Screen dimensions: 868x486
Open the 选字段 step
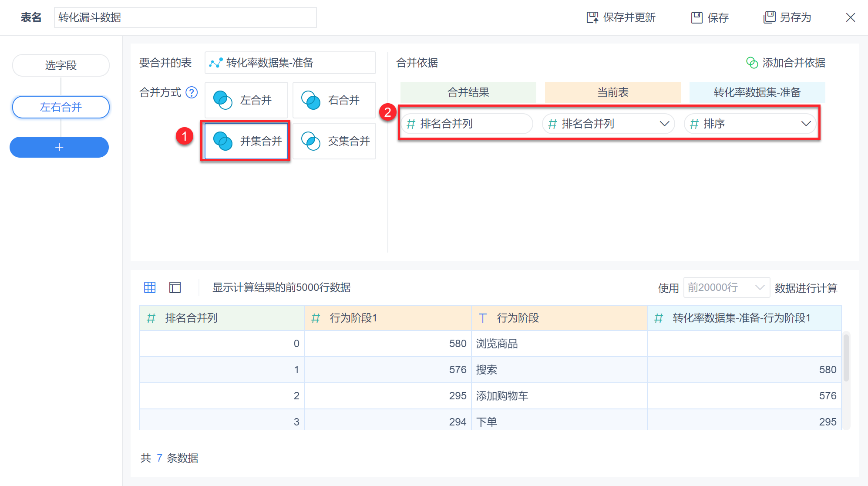[61, 65]
